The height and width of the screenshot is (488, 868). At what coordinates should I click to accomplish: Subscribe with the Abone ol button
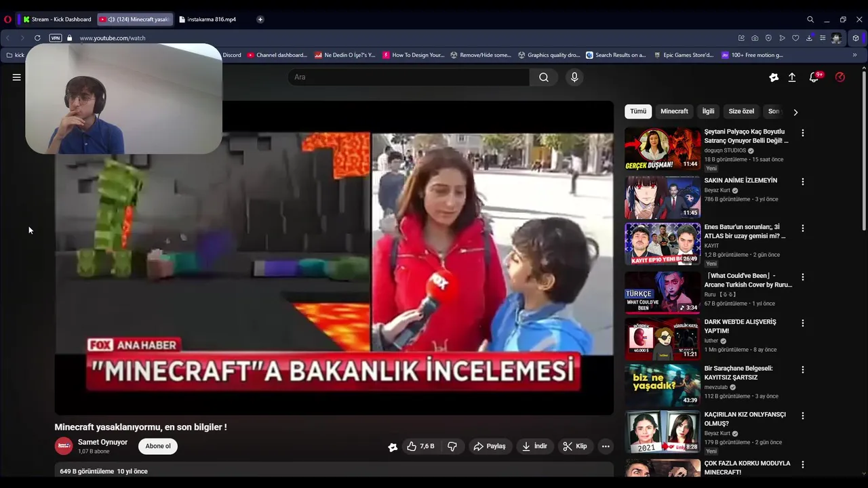coord(158,446)
